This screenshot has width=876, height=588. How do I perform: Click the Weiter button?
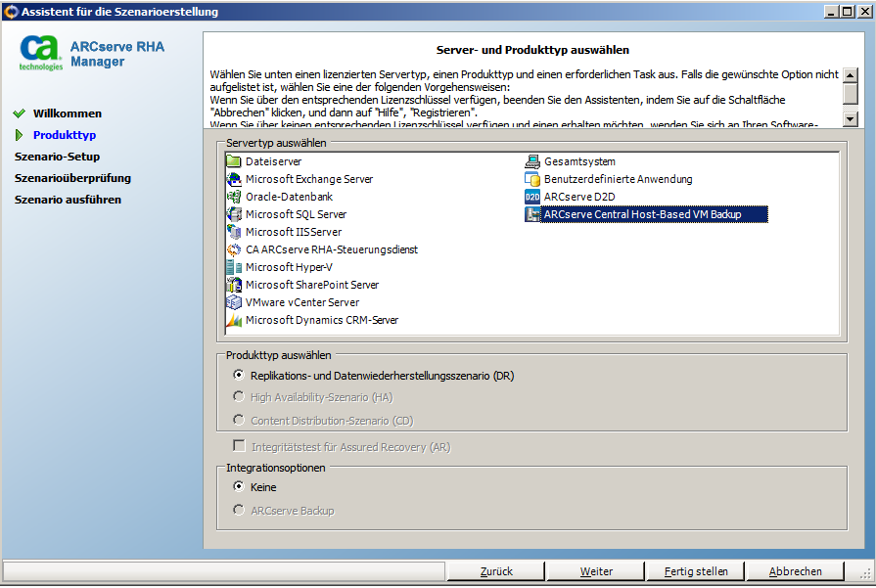pos(596,571)
